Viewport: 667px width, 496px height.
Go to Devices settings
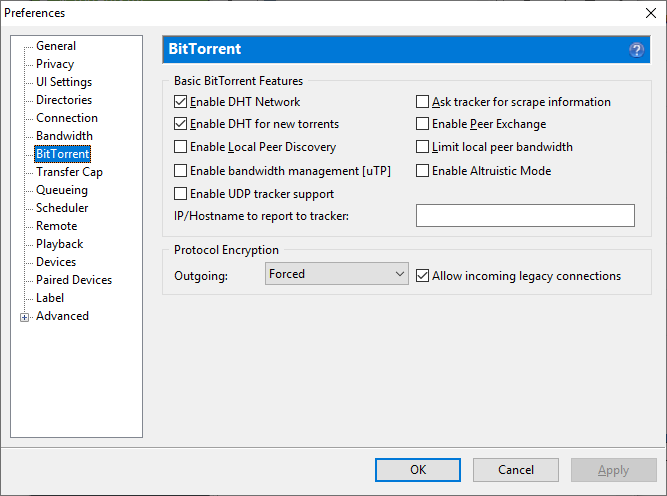pos(56,262)
